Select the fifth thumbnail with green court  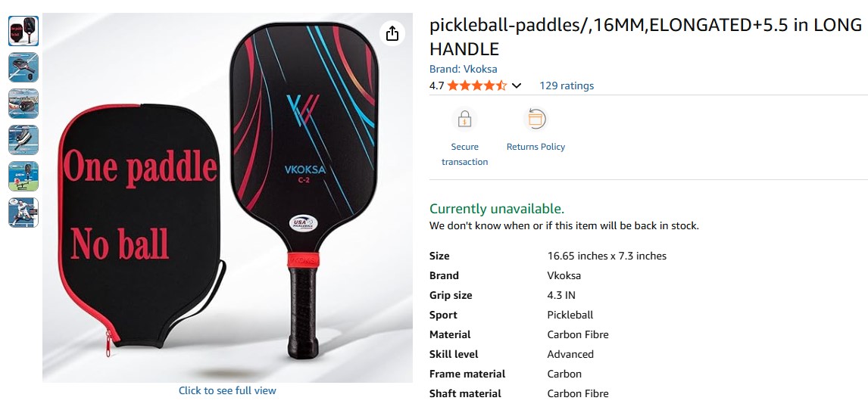(x=23, y=176)
